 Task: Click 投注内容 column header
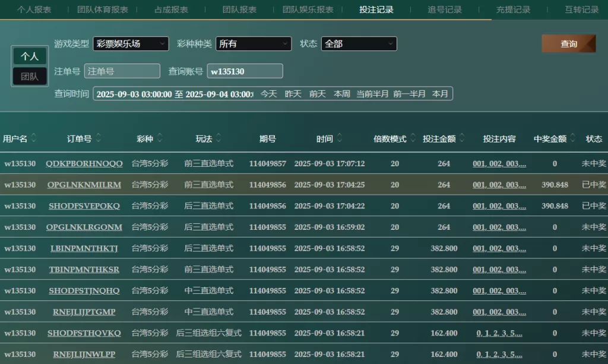pyautogui.click(x=499, y=139)
